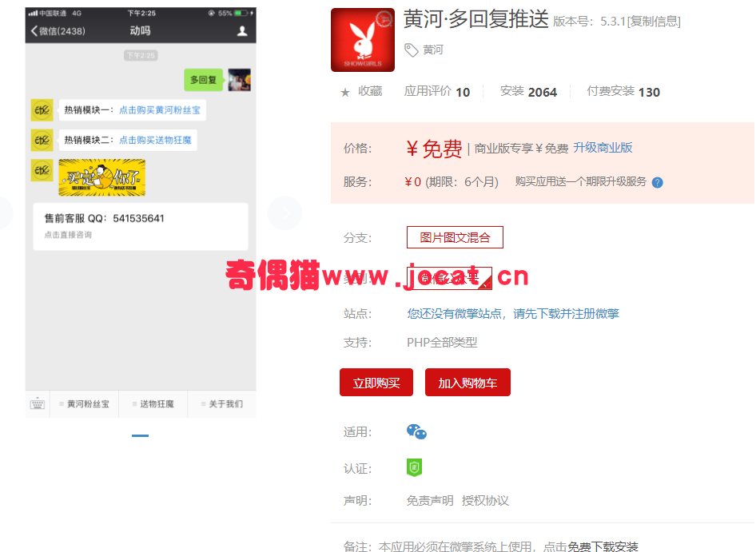This screenshot has height=552, width=756.
Task: Click the green 多回复 message bubble
Action: tap(204, 80)
